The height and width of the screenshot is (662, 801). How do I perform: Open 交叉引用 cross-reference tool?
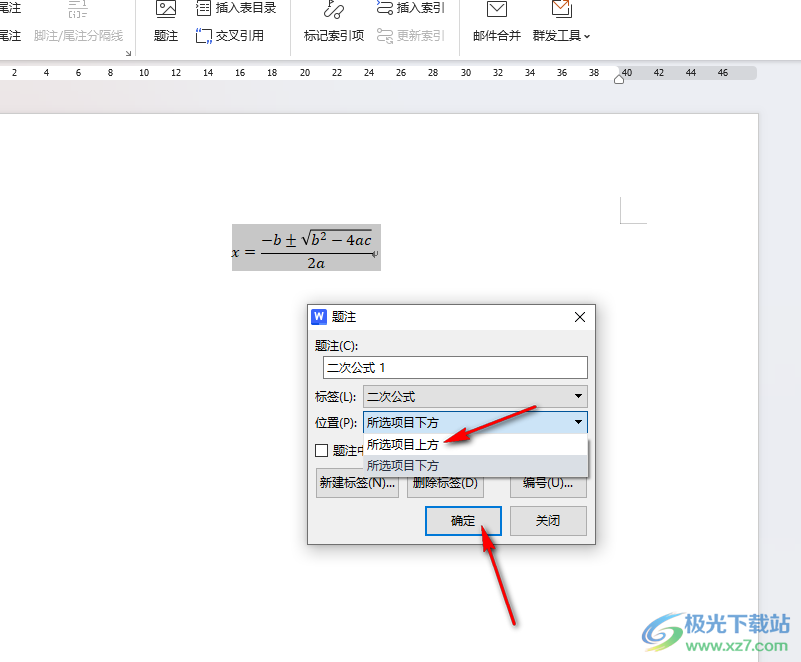tap(230, 36)
